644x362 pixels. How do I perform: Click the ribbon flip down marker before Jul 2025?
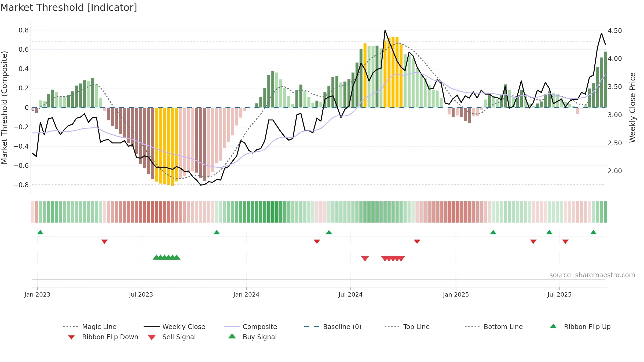(x=533, y=242)
